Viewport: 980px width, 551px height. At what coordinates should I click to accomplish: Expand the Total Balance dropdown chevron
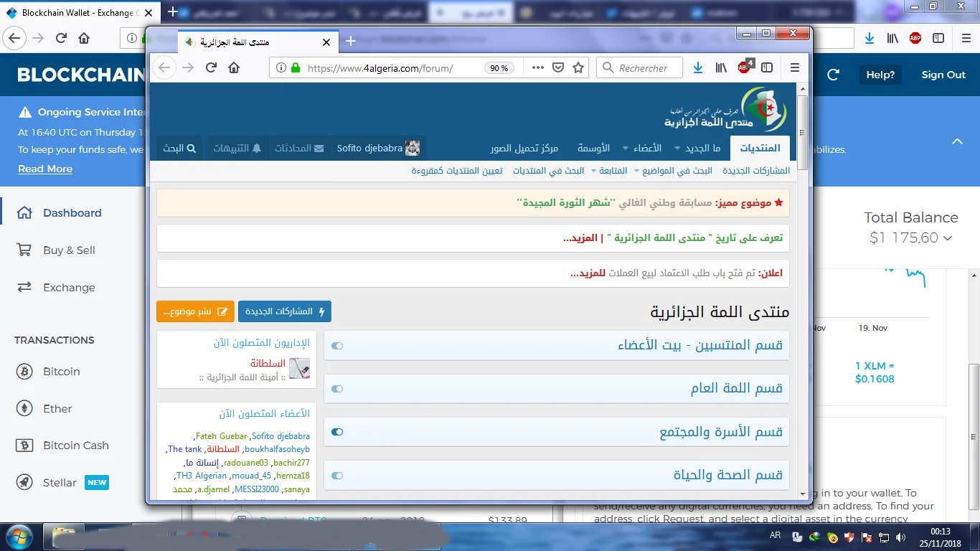pyautogui.click(x=948, y=238)
